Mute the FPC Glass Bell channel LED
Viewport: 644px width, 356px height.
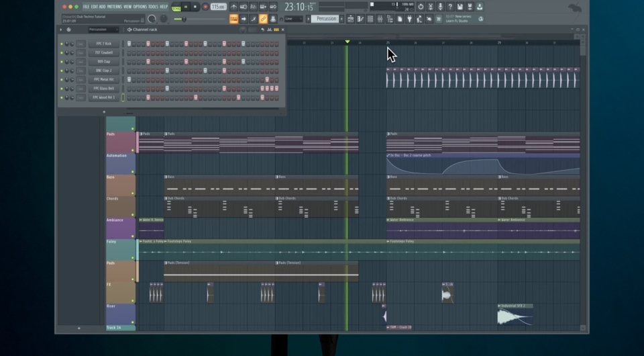coord(62,89)
